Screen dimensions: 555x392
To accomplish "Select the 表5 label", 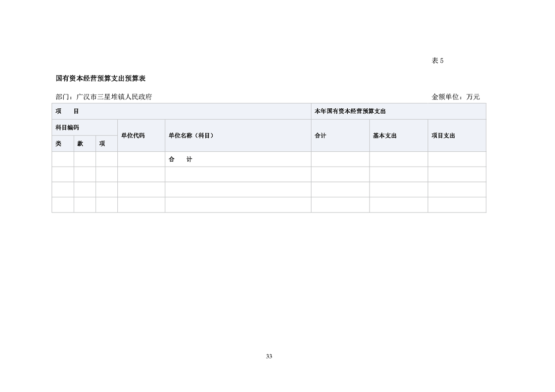I will [x=437, y=60].
